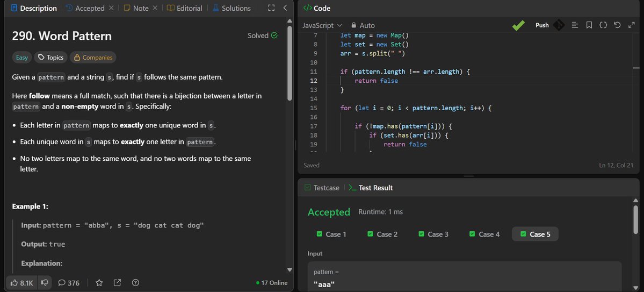Select Case 5 result
This screenshot has width=644, height=292.
[535, 234]
